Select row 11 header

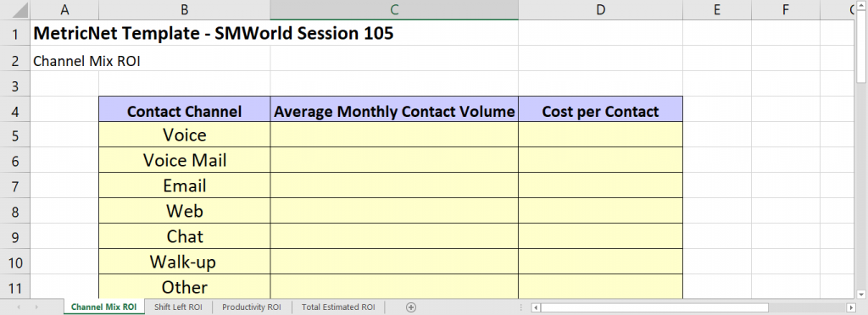15,286
